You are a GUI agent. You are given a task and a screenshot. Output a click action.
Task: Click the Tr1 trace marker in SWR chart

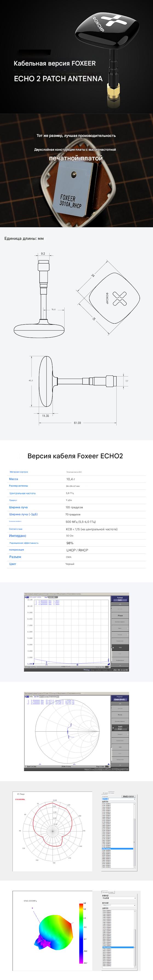[x=27, y=597]
